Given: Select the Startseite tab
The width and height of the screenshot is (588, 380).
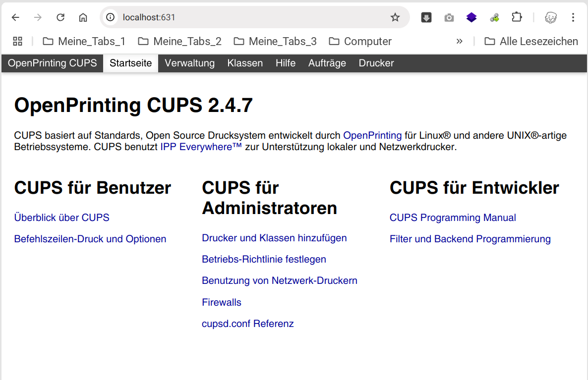Looking at the screenshot, I should click(130, 63).
